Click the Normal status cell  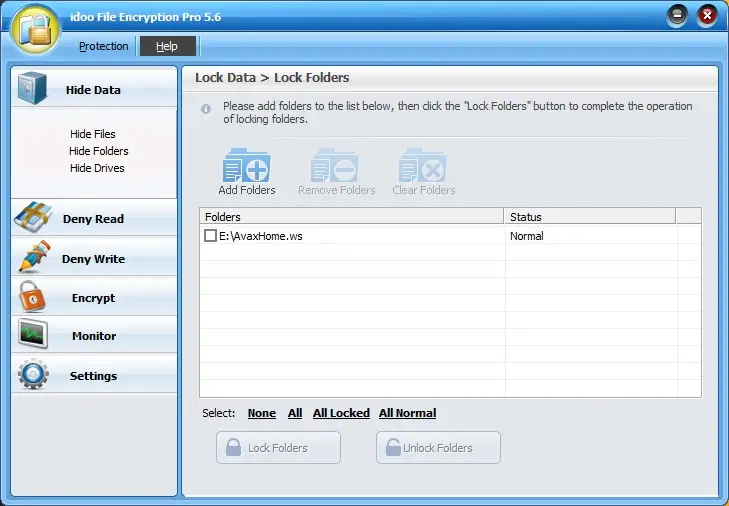[x=527, y=236]
